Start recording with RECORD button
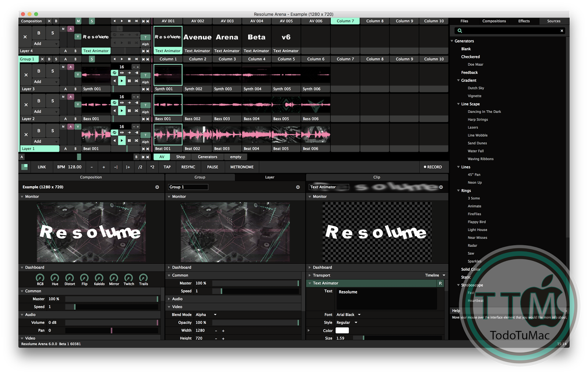The width and height of the screenshot is (588, 374). (x=433, y=167)
